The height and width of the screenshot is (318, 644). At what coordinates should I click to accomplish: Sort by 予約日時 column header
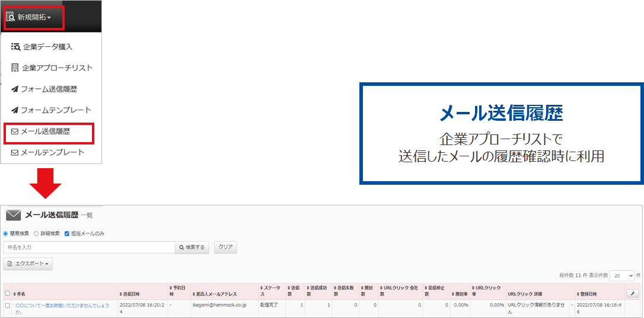(x=177, y=291)
